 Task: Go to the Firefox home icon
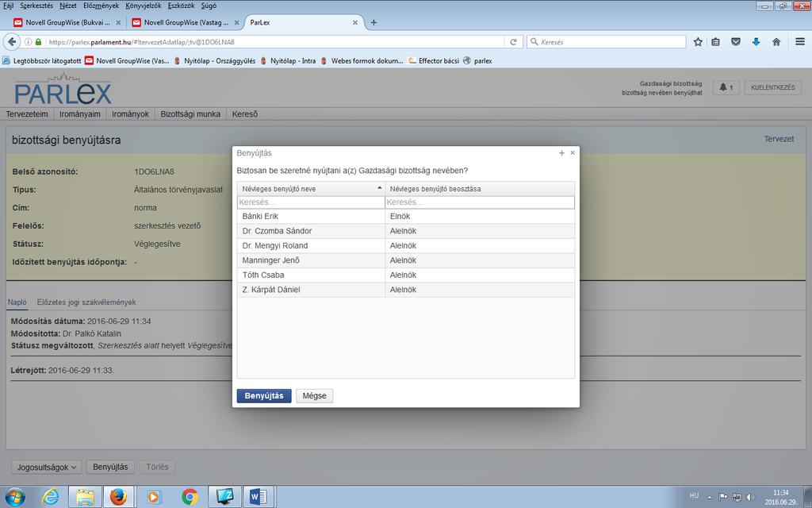coord(776,42)
